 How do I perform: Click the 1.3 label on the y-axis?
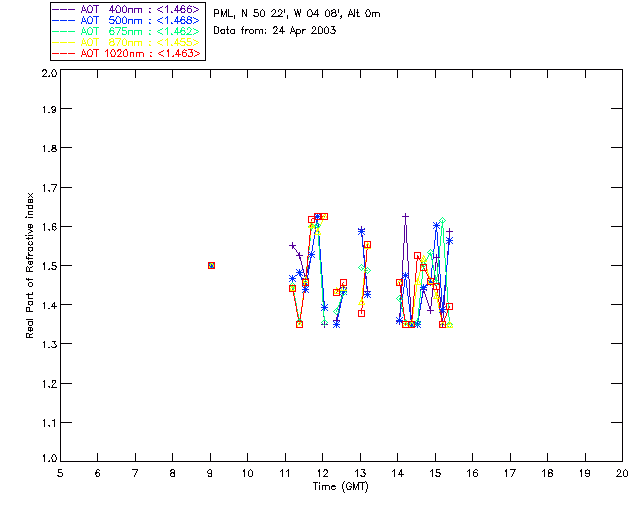point(47,345)
